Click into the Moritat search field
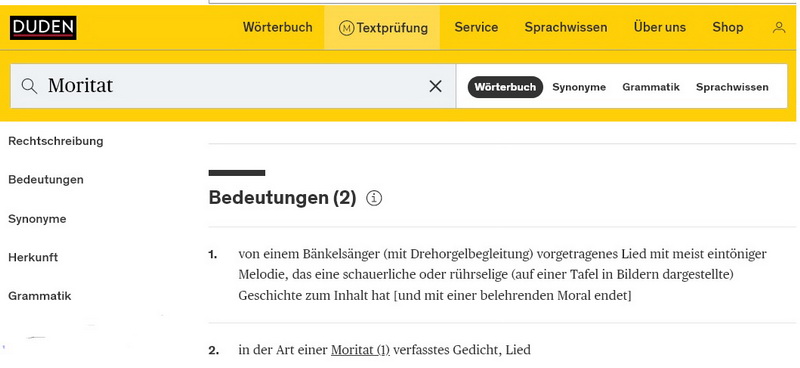This screenshot has width=800, height=368. click(233, 86)
